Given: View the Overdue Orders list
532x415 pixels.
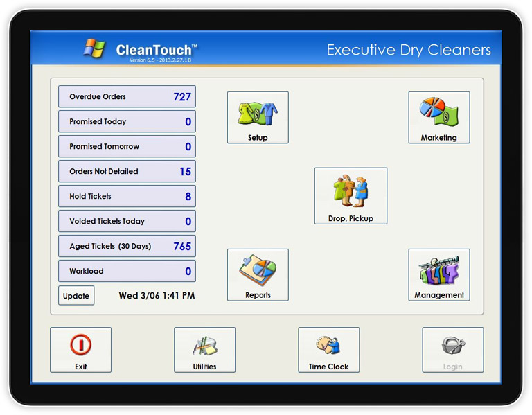Looking at the screenshot, I should (127, 97).
